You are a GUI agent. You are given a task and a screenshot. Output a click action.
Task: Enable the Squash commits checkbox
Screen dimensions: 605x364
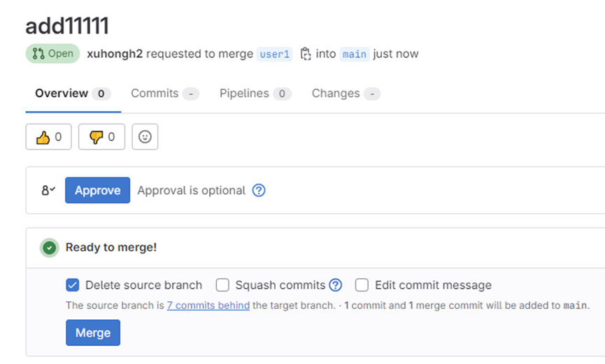coord(222,285)
